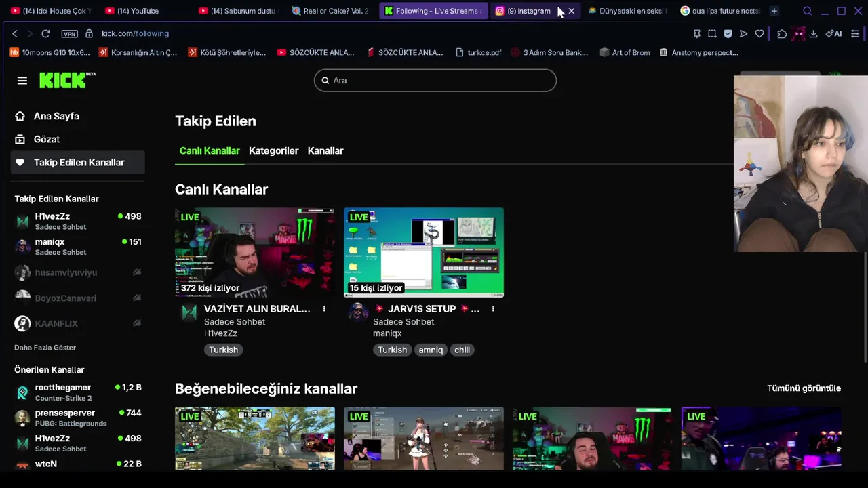Expand list with Daha Fazla Göster
The width and height of the screenshot is (868, 488).
(x=45, y=348)
